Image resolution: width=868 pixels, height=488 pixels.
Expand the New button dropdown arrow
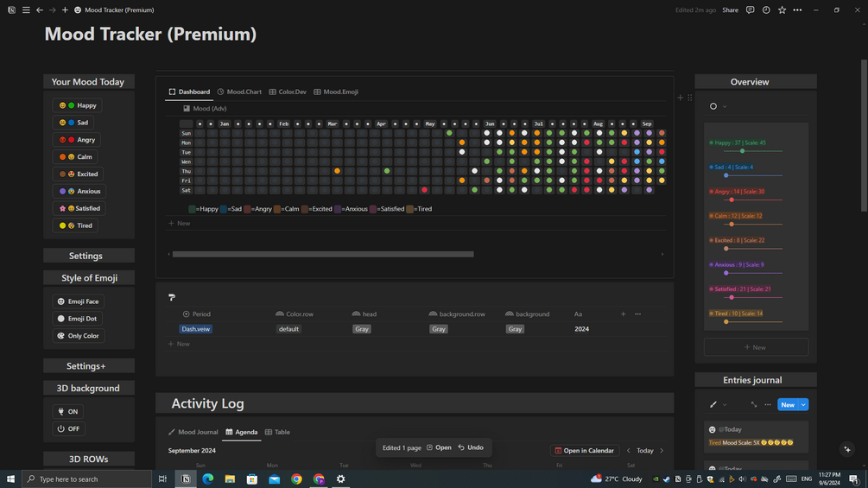[x=803, y=405]
